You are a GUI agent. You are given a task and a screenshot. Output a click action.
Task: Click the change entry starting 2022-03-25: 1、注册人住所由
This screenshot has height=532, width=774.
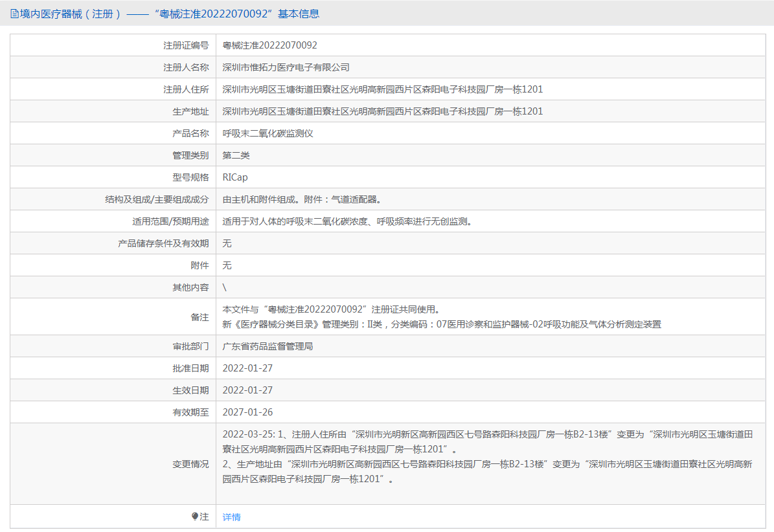tap(488, 442)
